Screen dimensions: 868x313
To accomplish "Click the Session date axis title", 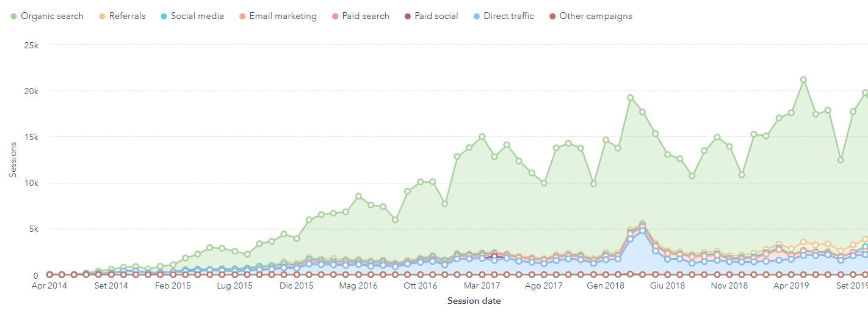I will tap(474, 301).
